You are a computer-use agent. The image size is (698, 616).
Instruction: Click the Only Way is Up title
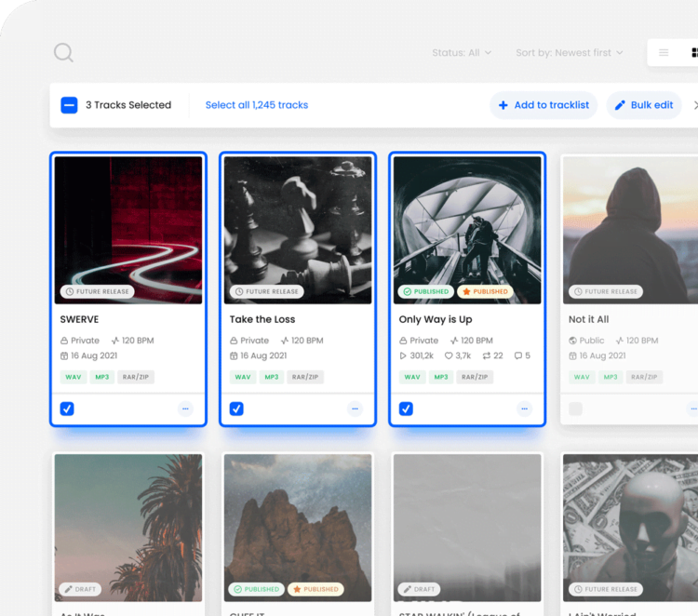(436, 319)
